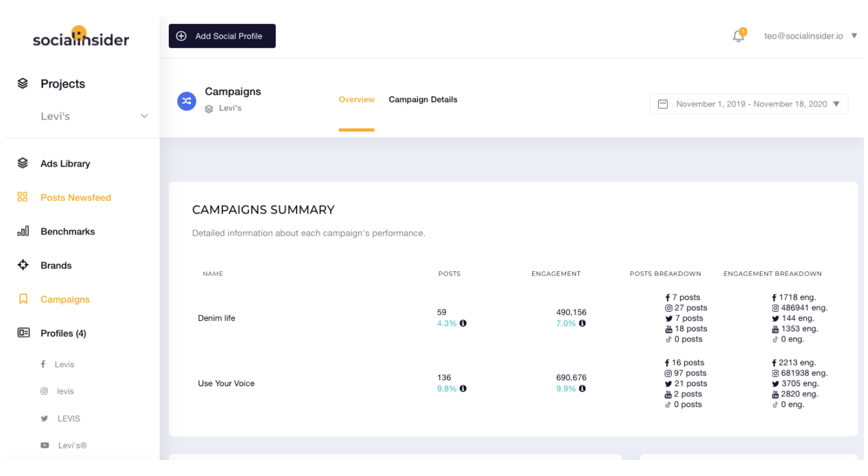
Task: Open the LEVIS Twitter profile
Action: (69, 418)
